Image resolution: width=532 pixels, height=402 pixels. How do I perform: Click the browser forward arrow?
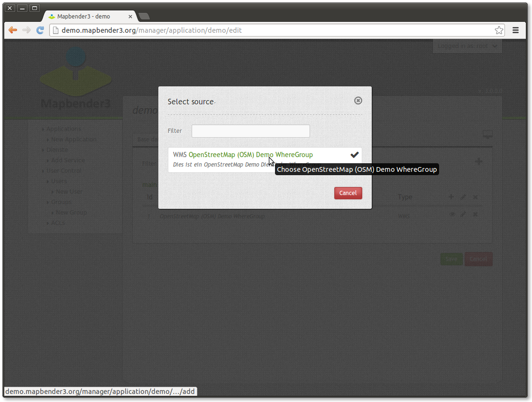coord(27,30)
